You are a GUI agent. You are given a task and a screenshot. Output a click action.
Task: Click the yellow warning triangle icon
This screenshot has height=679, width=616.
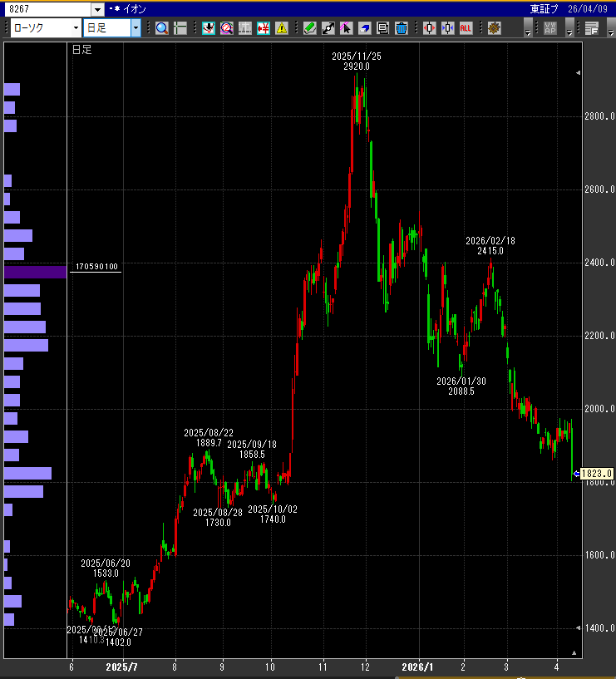pyautogui.click(x=282, y=28)
